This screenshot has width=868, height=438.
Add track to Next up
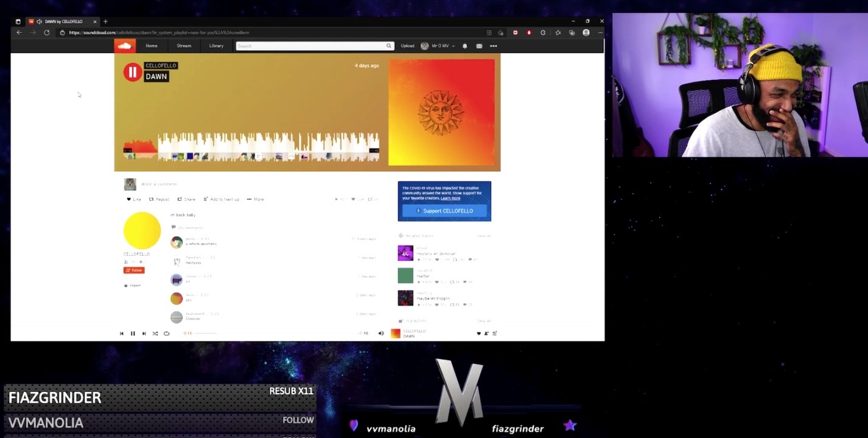(221, 199)
